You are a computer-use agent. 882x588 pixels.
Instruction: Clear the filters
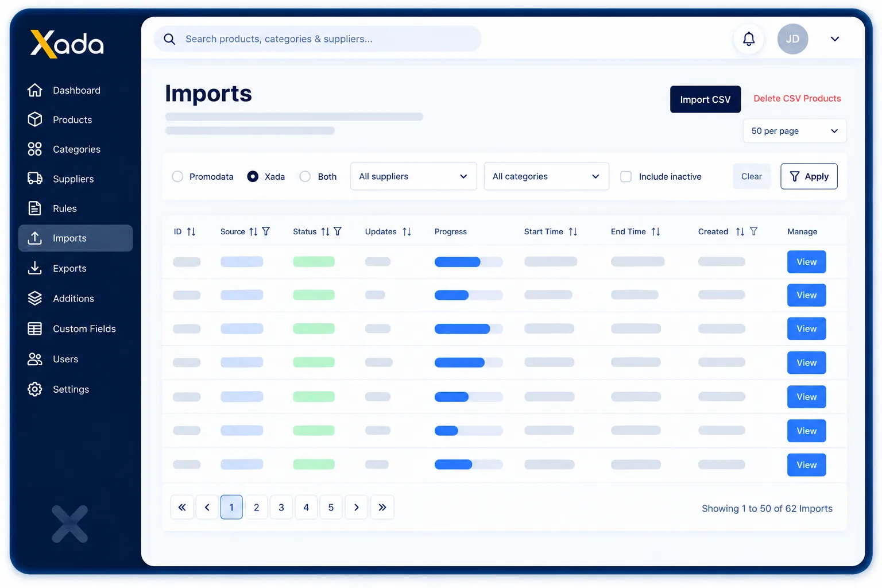pos(751,176)
